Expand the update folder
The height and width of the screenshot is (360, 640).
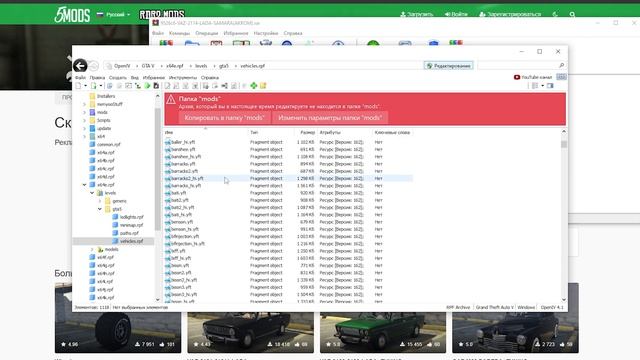coord(84,129)
